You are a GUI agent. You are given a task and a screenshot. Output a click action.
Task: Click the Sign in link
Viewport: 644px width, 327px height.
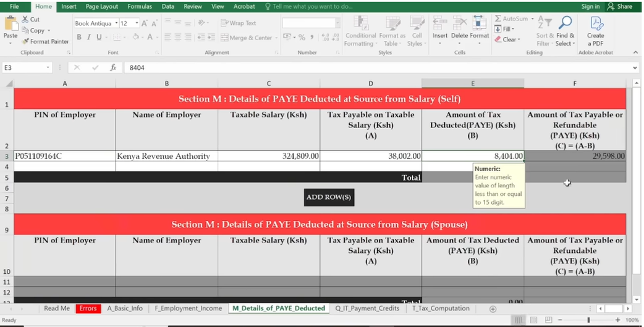[590, 6]
